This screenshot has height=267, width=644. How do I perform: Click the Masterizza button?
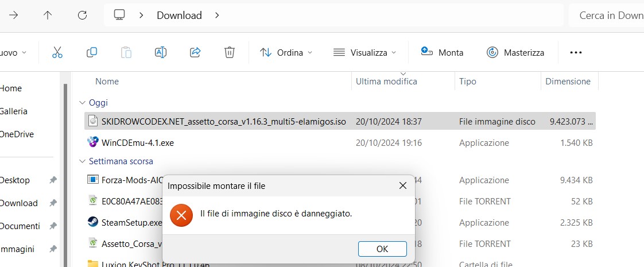click(x=515, y=53)
